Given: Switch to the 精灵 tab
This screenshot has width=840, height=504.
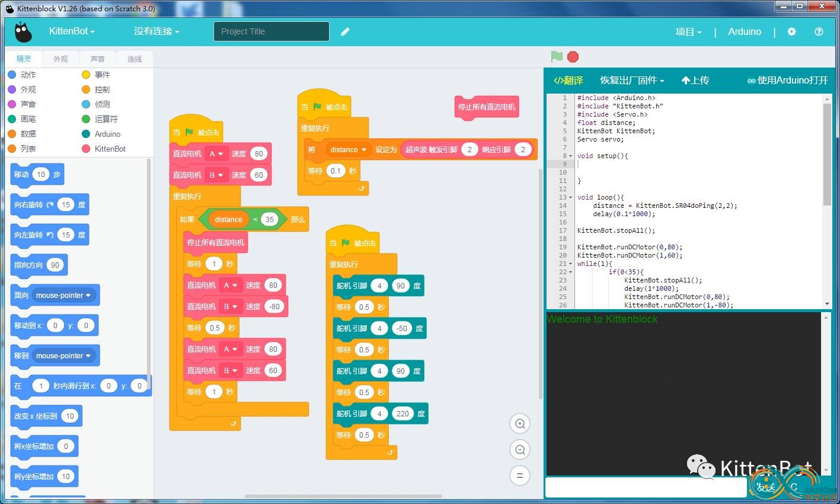Looking at the screenshot, I should [x=24, y=59].
